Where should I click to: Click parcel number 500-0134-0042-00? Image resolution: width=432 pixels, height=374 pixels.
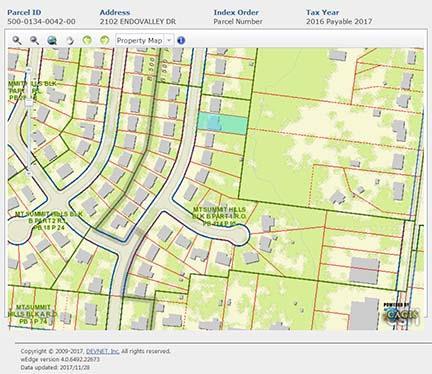(41, 22)
